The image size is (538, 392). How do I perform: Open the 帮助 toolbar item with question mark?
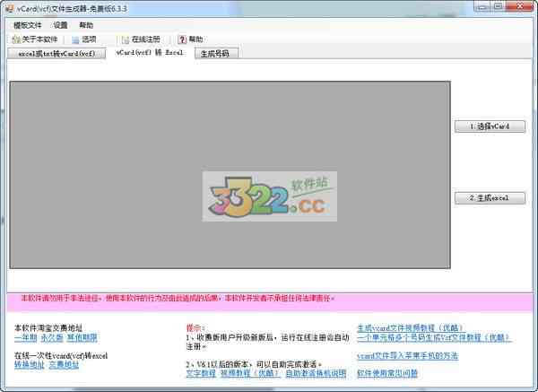click(190, 39)
